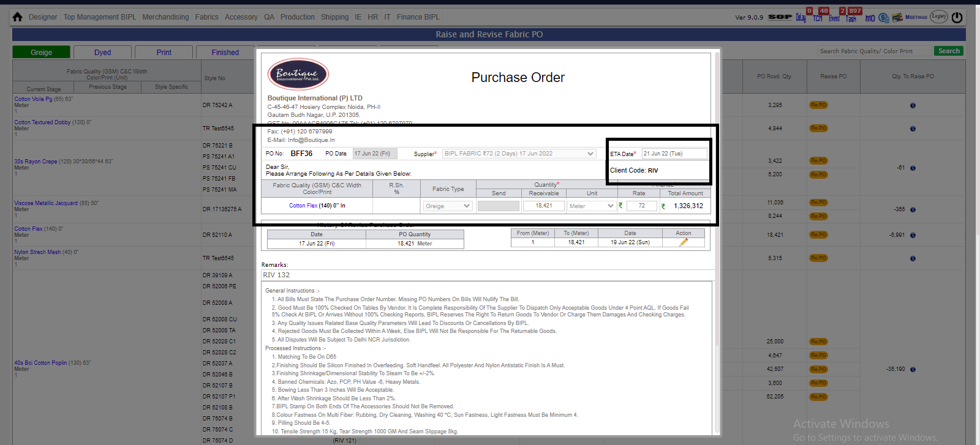This screenshot has height=445, width=980.
Task: Click info icon next to -61
Action: [x=913, y=168]
